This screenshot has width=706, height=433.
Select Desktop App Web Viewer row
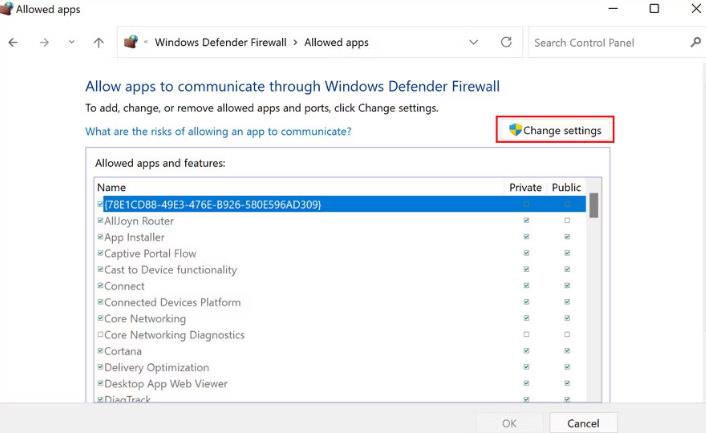coord(341,383)
